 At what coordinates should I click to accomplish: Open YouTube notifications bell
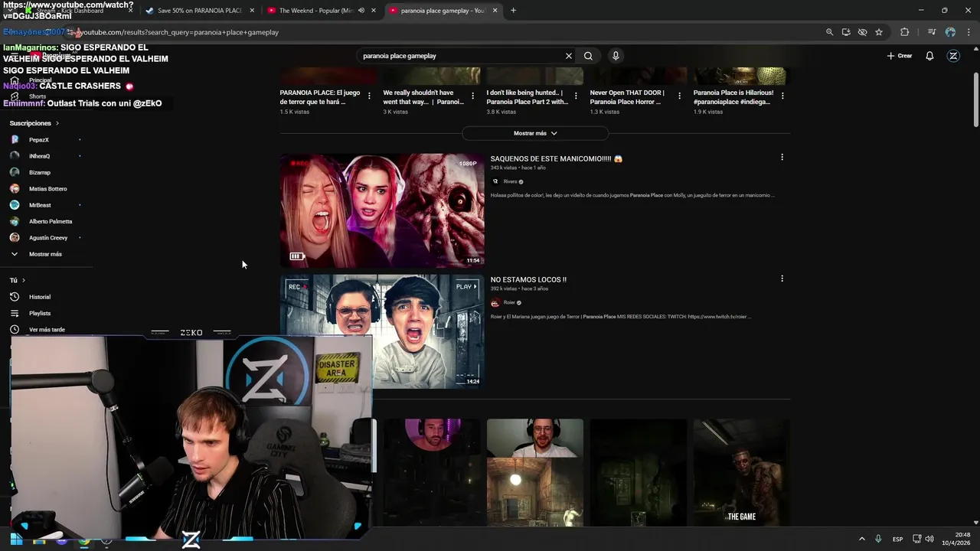click(929, 56)
